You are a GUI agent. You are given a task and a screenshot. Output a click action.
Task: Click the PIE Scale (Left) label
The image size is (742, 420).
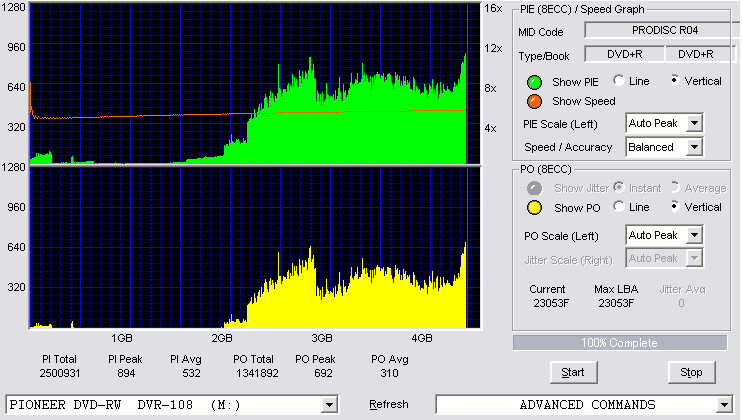560,124
